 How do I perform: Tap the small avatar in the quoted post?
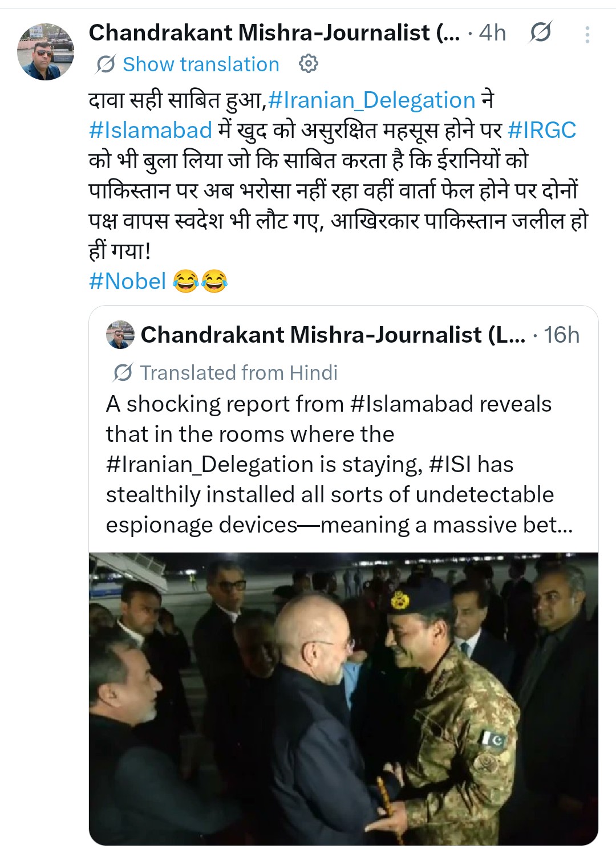120,335
